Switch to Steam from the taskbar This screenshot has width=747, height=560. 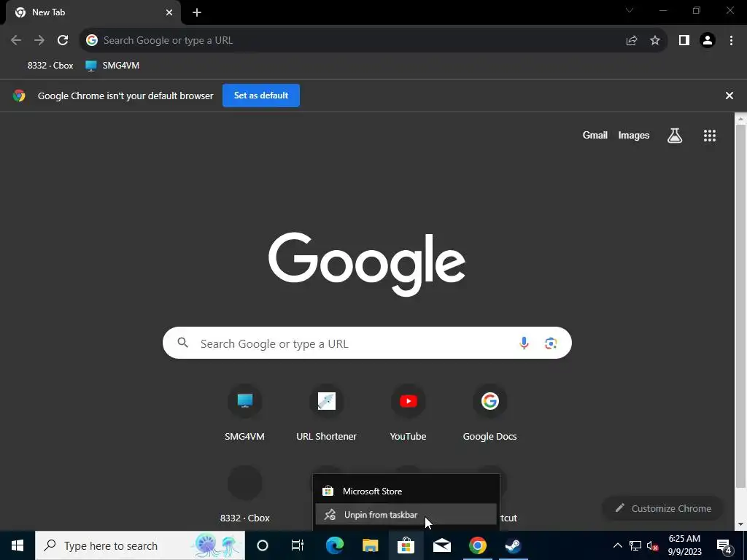[513, 545]
